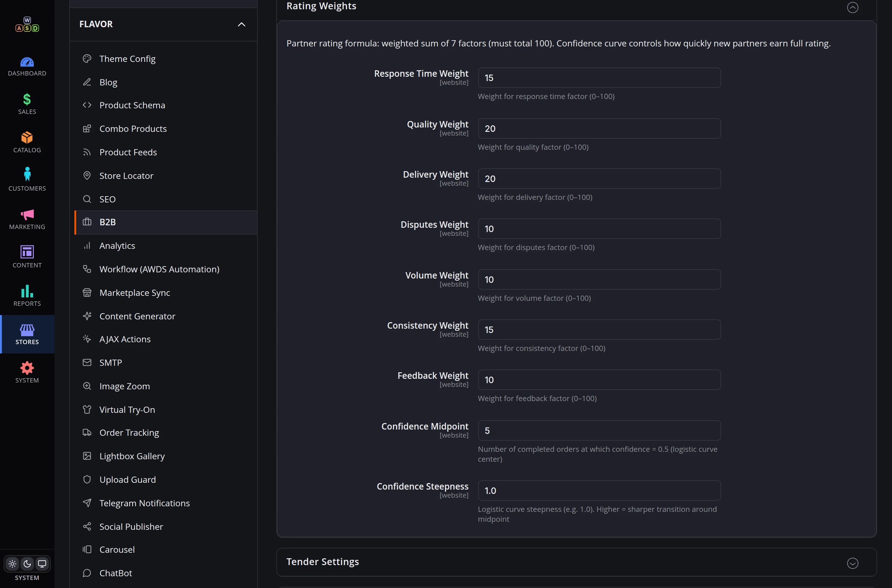Click the Response Time Weight field
The width and height of the screenshot is (892, 588).
pos(599,78)
